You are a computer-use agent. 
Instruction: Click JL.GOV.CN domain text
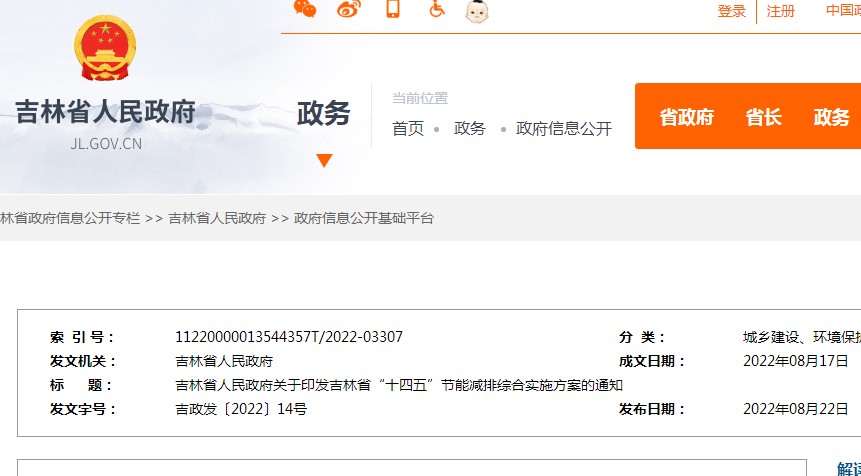[106, 144]
